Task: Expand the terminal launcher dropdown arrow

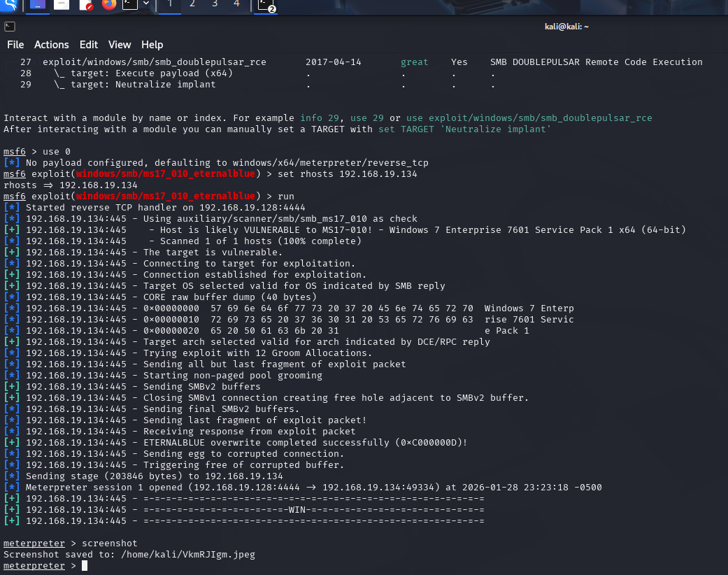Action: pos(146,3)
